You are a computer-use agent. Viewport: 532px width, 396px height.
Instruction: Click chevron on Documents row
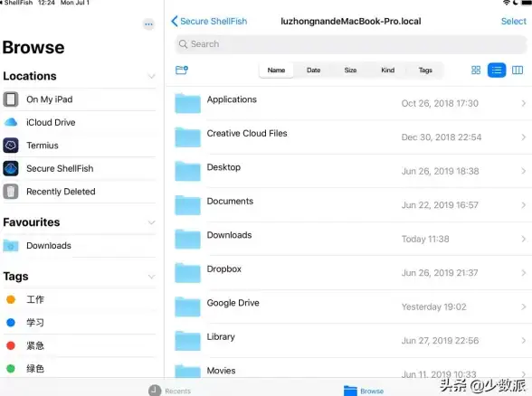[524, 205]
